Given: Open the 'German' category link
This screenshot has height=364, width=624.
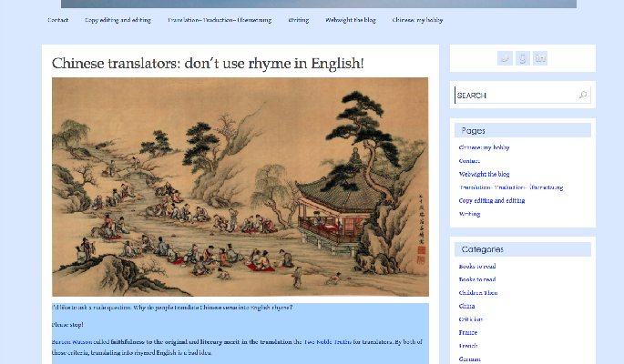Looking at the screenshot, I should pos(469,359).
